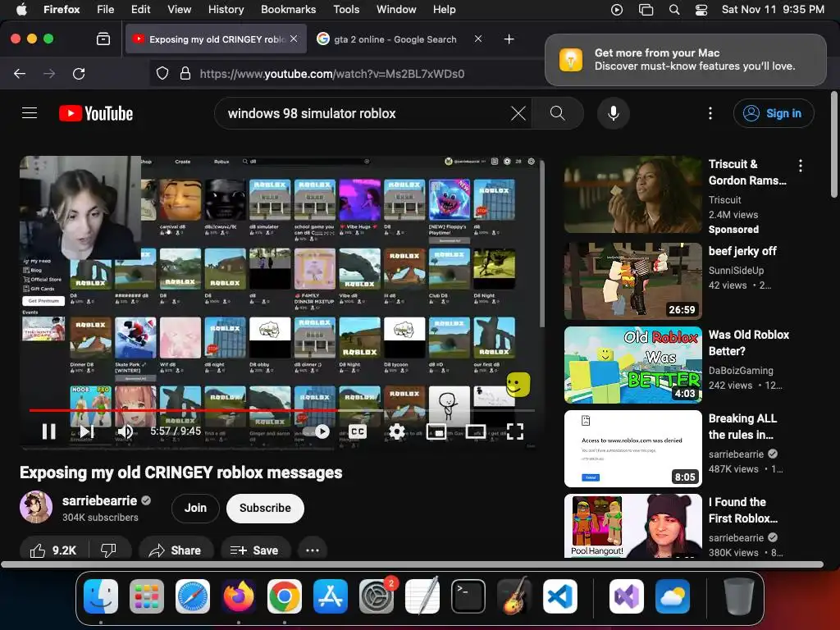Image resolution: width=840 pixels, height=630 pixels.
Task: Open System Settings from the Dock
Action: (x=377, y=596)
